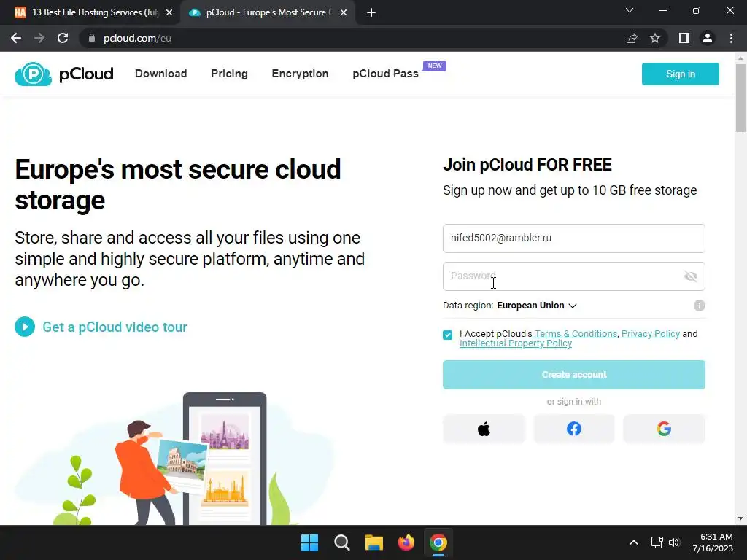The width and height of the screenshot is (747, 560).
Task: Open Chrome side panel
Action: tap(684, 38)
